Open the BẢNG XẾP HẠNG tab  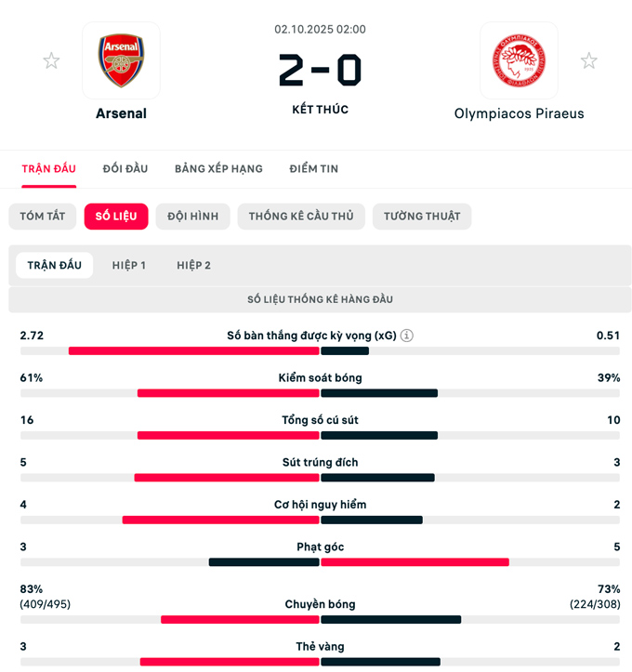point(218,168)
